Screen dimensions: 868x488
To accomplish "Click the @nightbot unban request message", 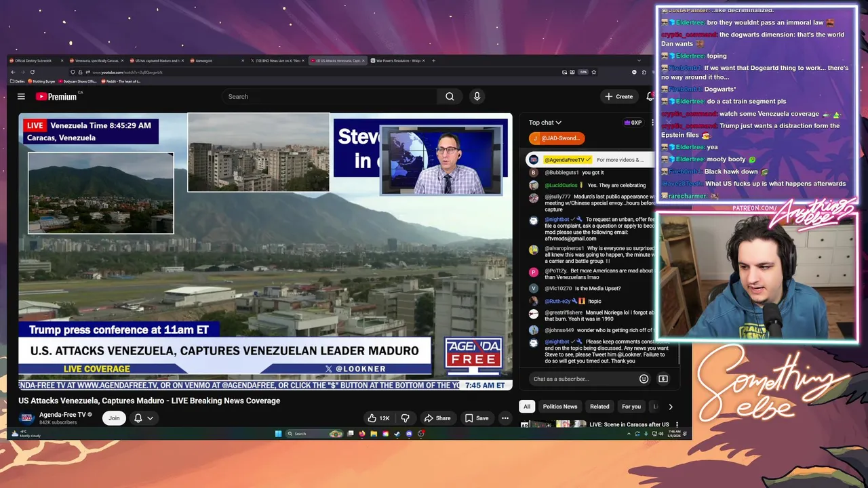I will (x=591, y=229).
